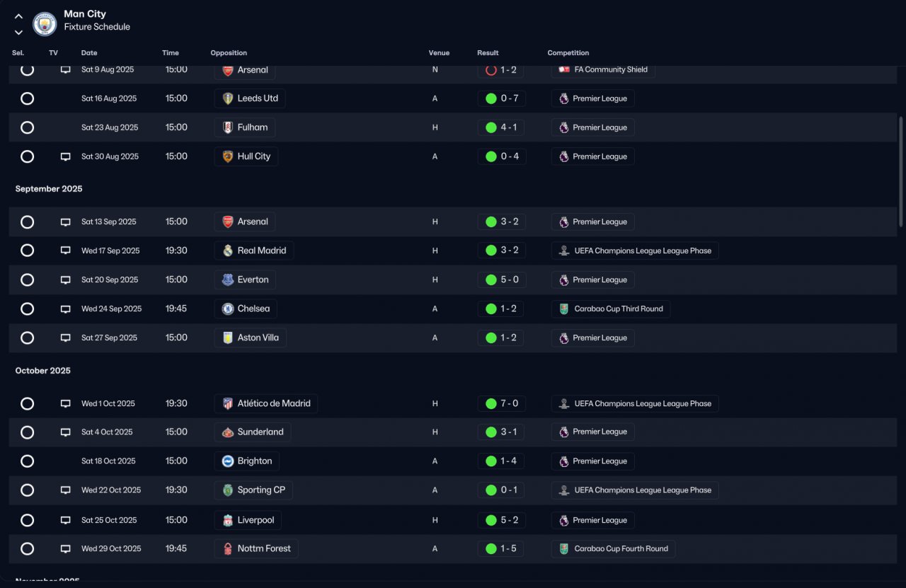This screenshot has height=588, width=906.
Task: Click the Man City club badge
Action: [45, 24]
